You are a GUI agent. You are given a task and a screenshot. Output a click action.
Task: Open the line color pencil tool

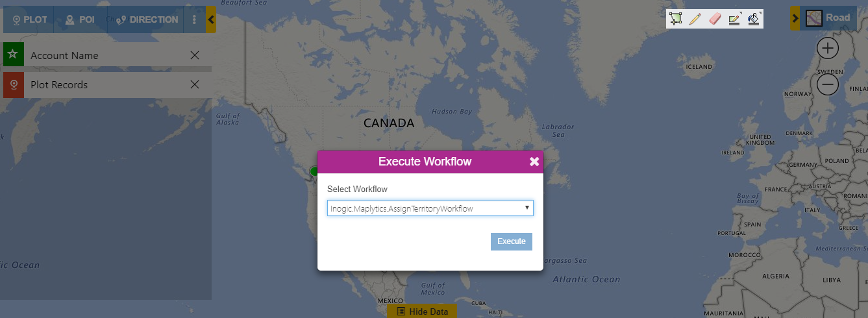point(734,19)
